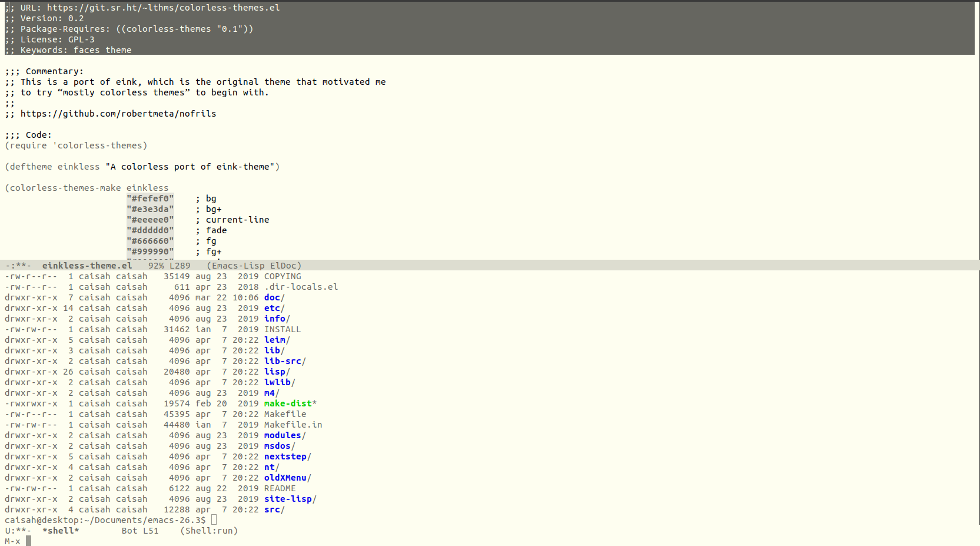This screenshot has width=980, height=546.
Task: Click the ;;; Code: heading
Action: click(28, 135)
